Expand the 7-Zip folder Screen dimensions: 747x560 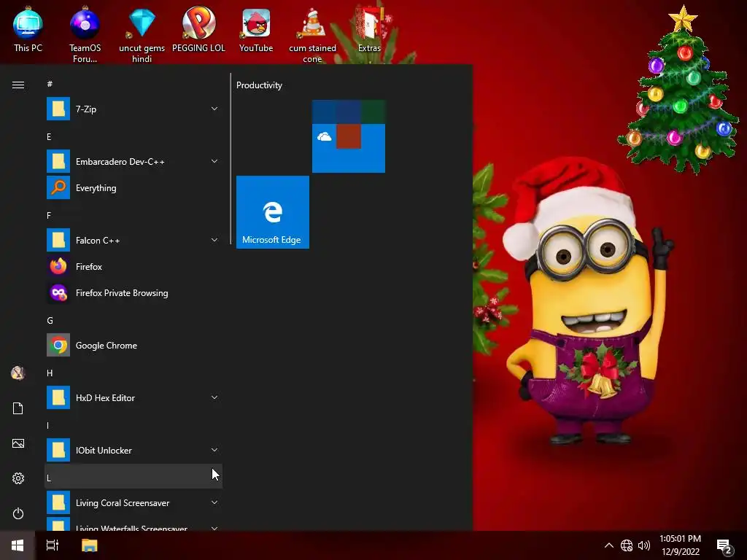133,109
